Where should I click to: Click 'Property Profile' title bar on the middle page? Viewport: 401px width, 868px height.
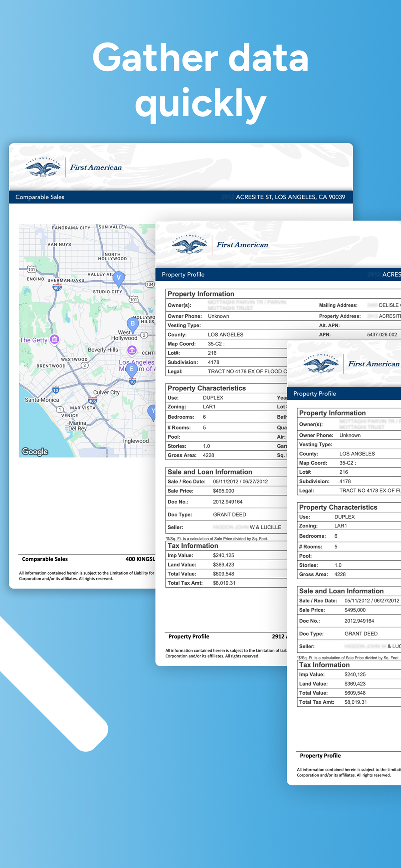click(183, 274)
